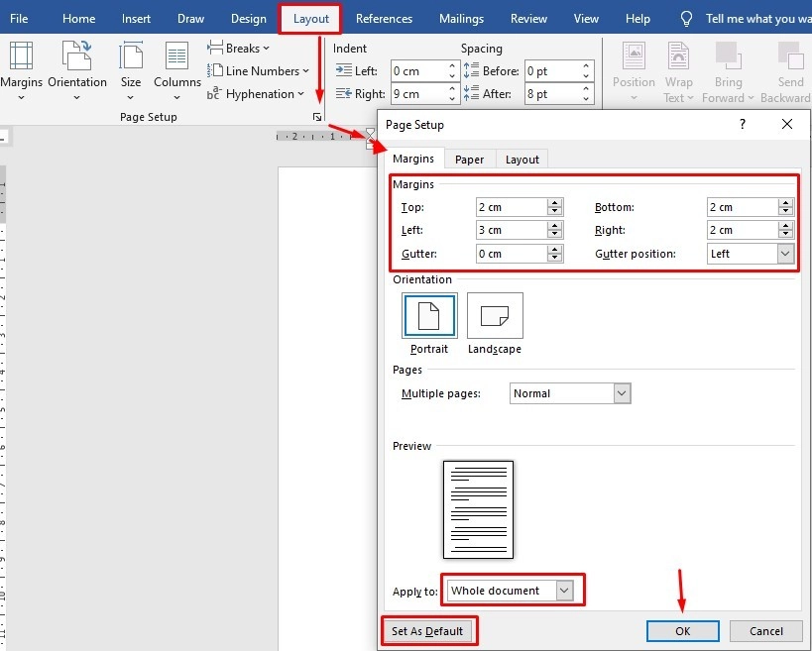The height and width of the screenshot is (651, 812).
Task: Open the Apply to dropdown
Action: (x=564, y=591)
